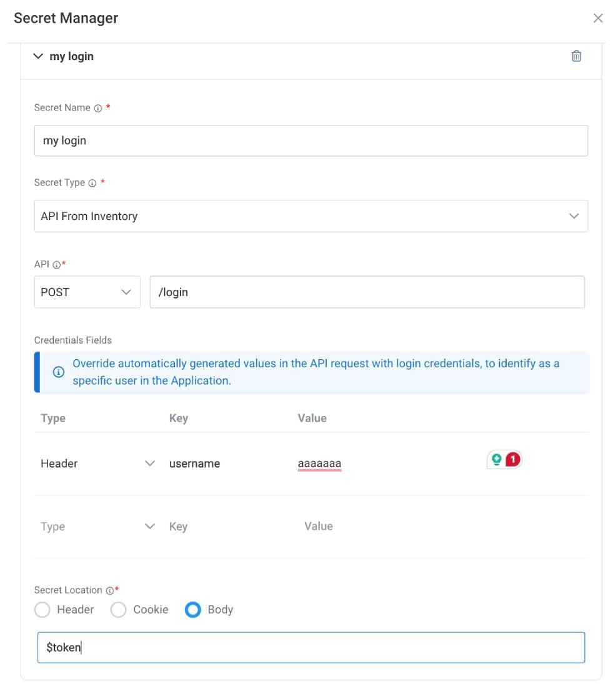Screen dimensions: 616x687
Task: Click the trash icon to delete my login
Action: pos(576,56)
